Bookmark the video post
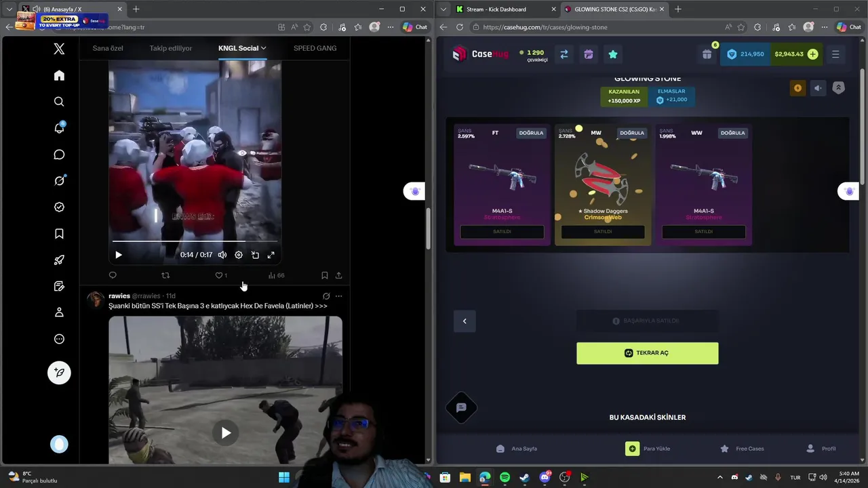The image size is (868, 488). pyautogui.click(x=324, y=275)
